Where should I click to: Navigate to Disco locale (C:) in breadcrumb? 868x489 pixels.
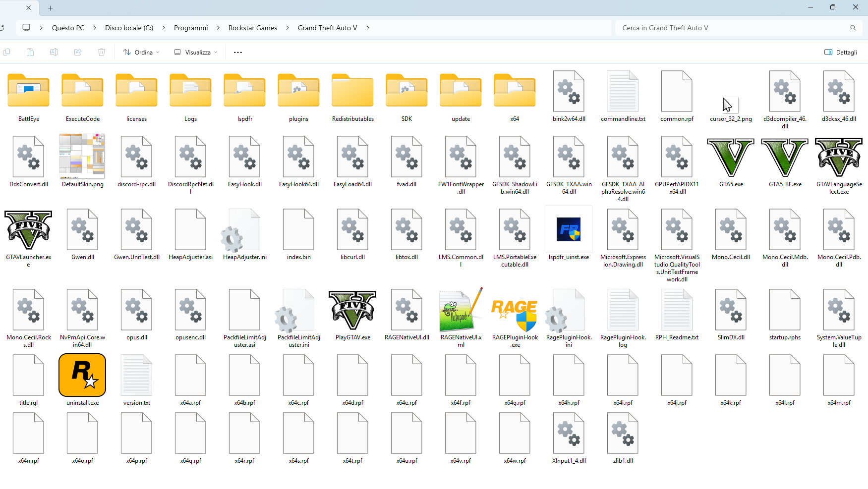129,28
